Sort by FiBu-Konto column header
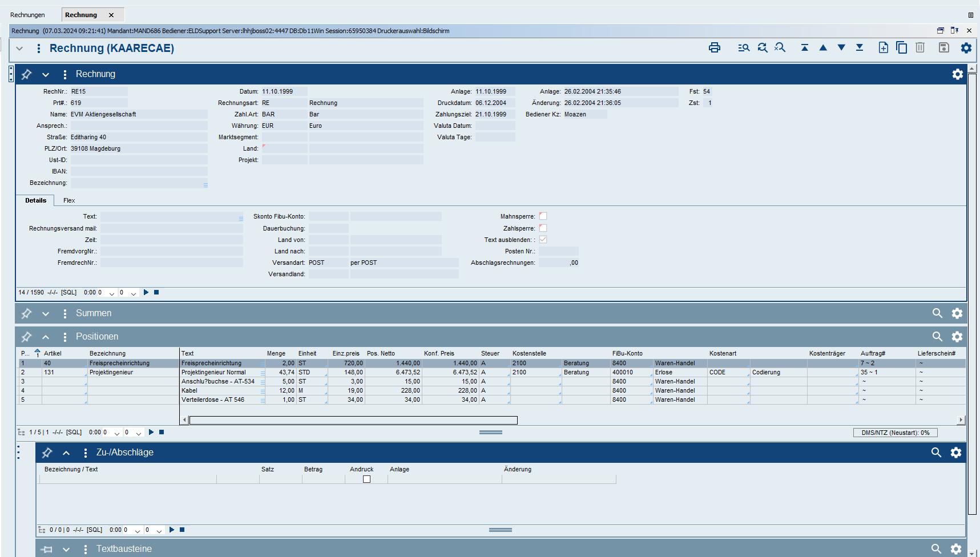 pos(628,353)
